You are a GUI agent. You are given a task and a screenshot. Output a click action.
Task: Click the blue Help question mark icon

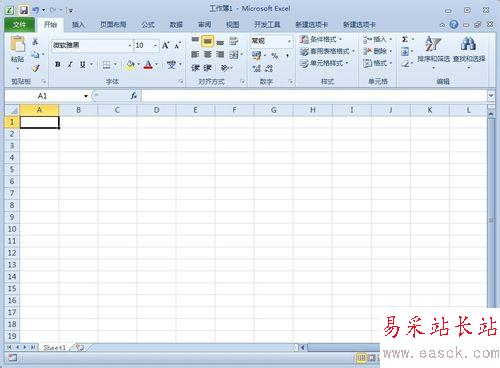point(454,24)
